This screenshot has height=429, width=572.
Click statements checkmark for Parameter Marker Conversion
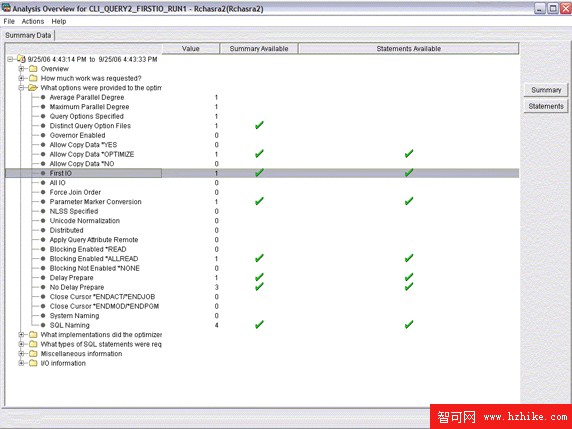(409, 201)
